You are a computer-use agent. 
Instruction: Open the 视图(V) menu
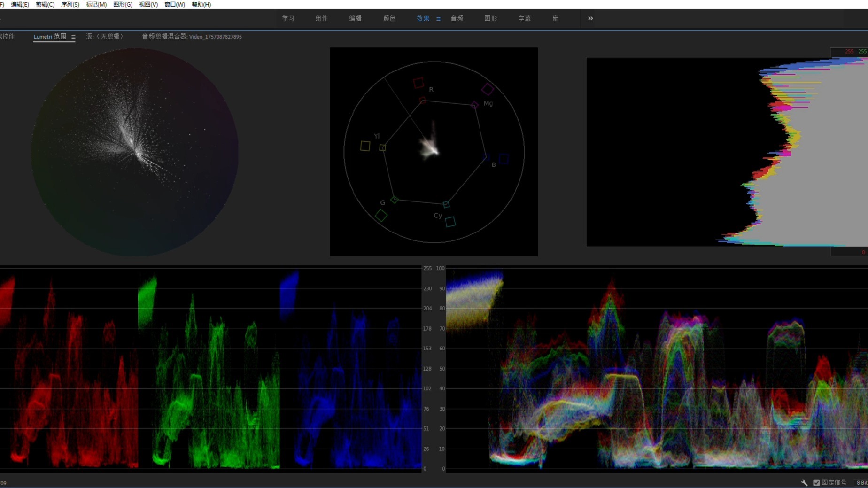click(148, 4)
